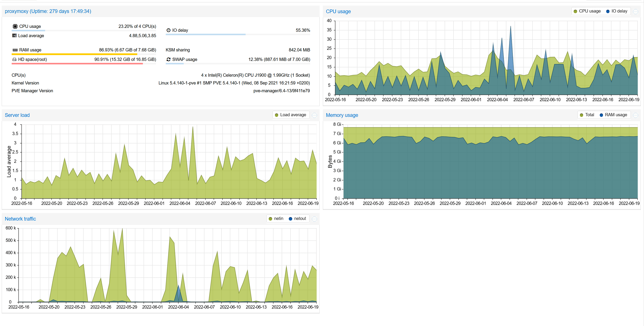Click the tallest Server load peak near 2022-06-04
Viewport: 644px width, 326px height.
tap(193, 127)
